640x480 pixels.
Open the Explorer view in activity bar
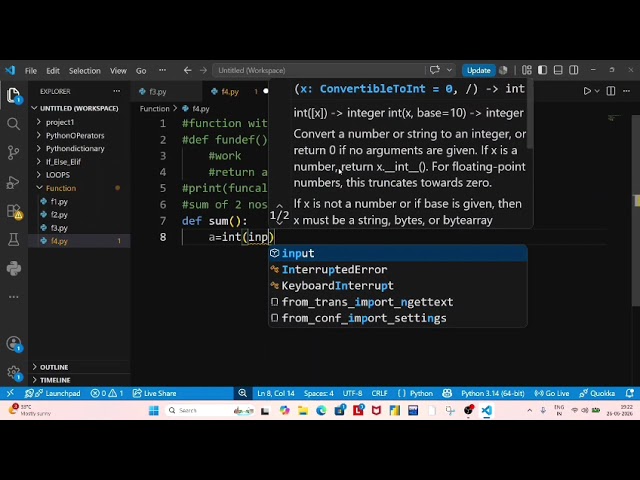[x=13, y=96]
